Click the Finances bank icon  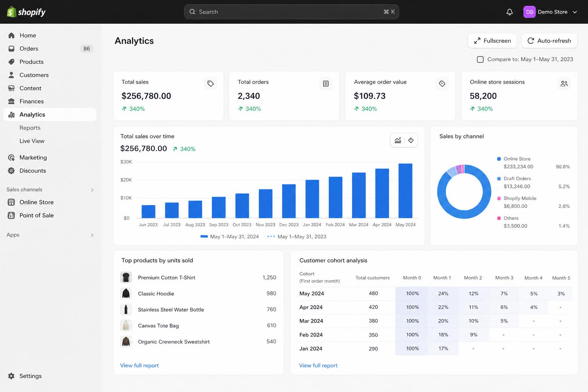point(11,101)
